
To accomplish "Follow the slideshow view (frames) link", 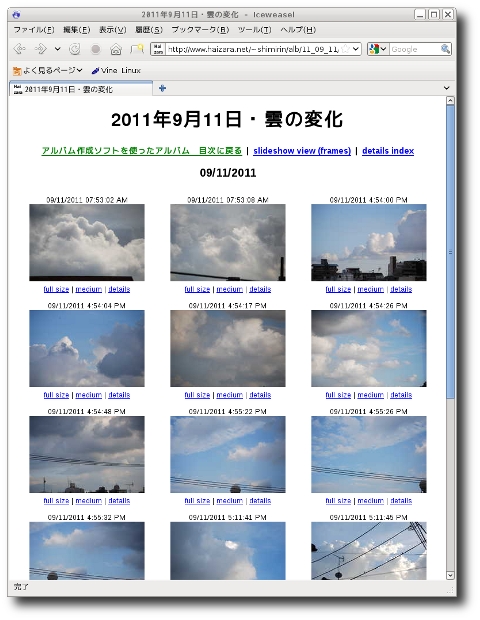I will tap(302, 151).
